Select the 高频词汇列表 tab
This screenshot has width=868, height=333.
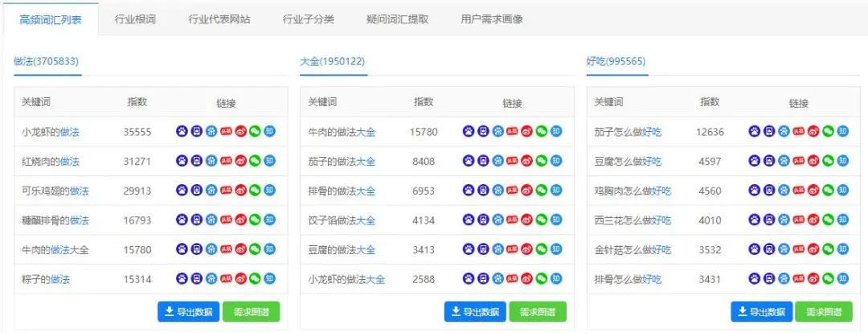(x=51, y=19)
